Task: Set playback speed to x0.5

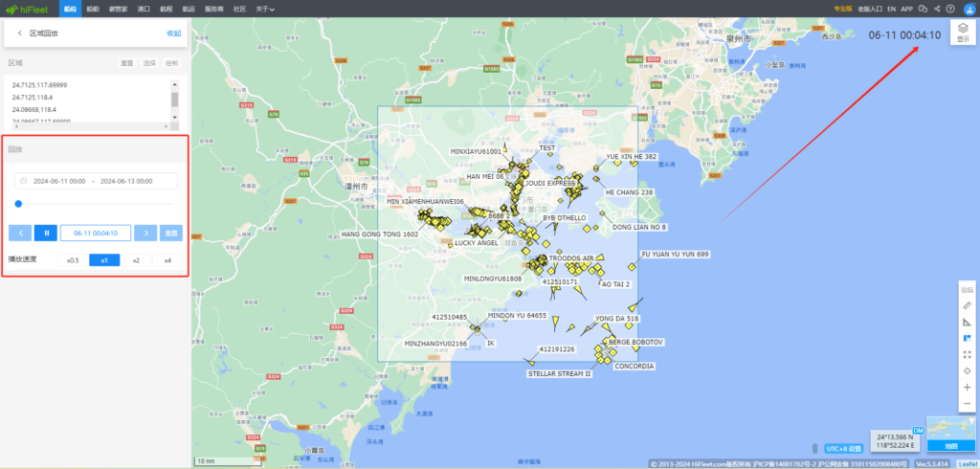Action: (x=73, y=260)
